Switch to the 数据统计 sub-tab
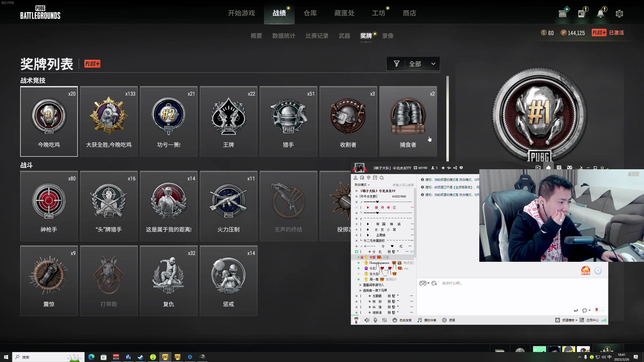Viewport: 644px width, 362px height. tap(284, 36)
